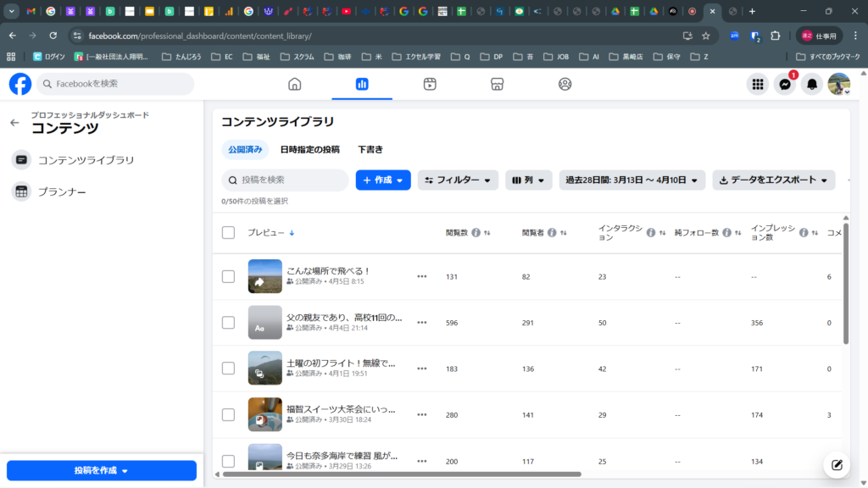Select the 日時指定の投稿 tab
The width and height of the screenshot is (868, 488).
coord(309,149)
